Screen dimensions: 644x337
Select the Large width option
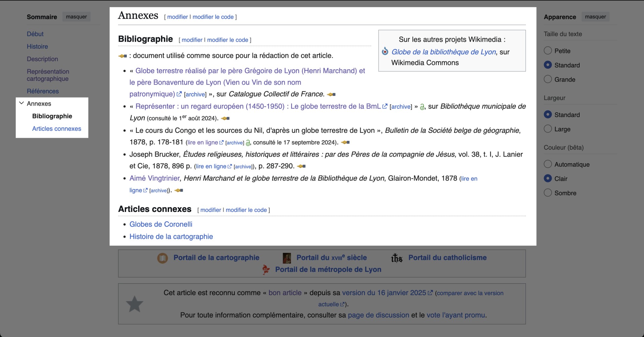coord(548,128)
